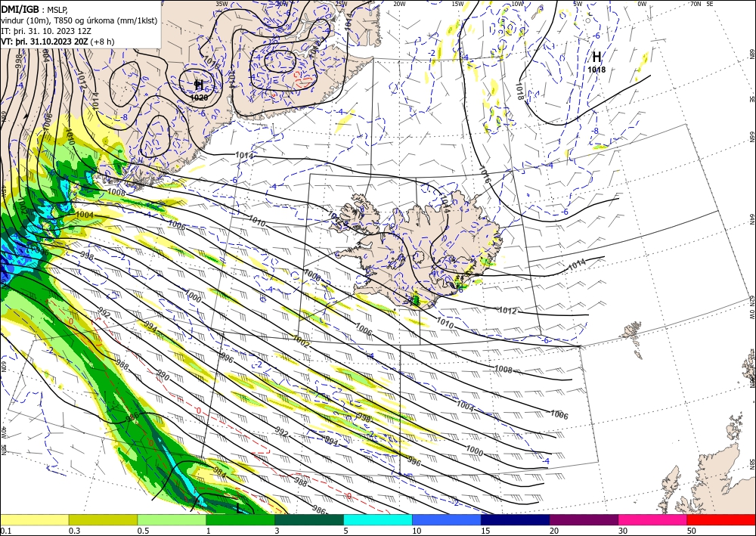756x536 pixels.
Task: Click the green 1–3 legend swatch
Action: [240, 519]
